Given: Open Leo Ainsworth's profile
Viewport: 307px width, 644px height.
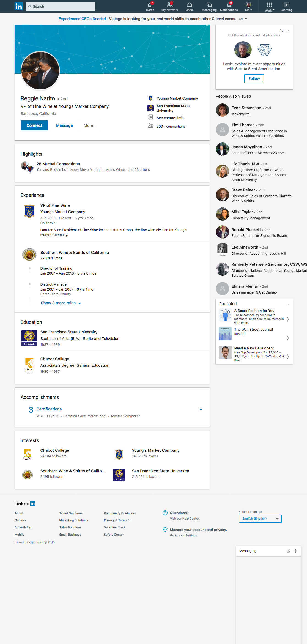Looking at the screenshot, I should click(x=245, y=247).
